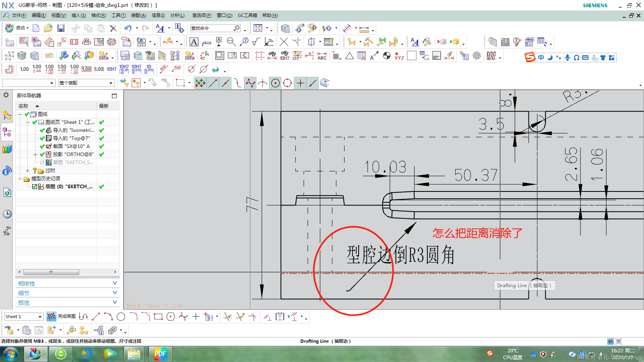Select the sketch Line tool
The image size is (644, 362).
click(x=96, y=317)
